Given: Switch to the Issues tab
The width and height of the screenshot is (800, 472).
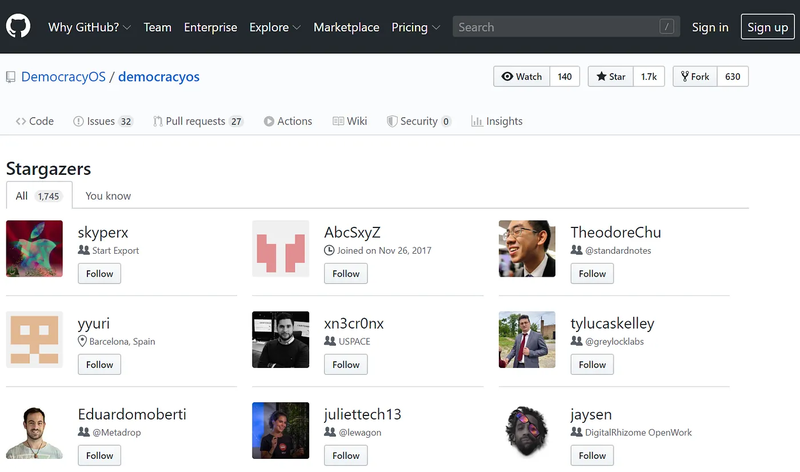Looking at the screenshot, I should 103,121.
